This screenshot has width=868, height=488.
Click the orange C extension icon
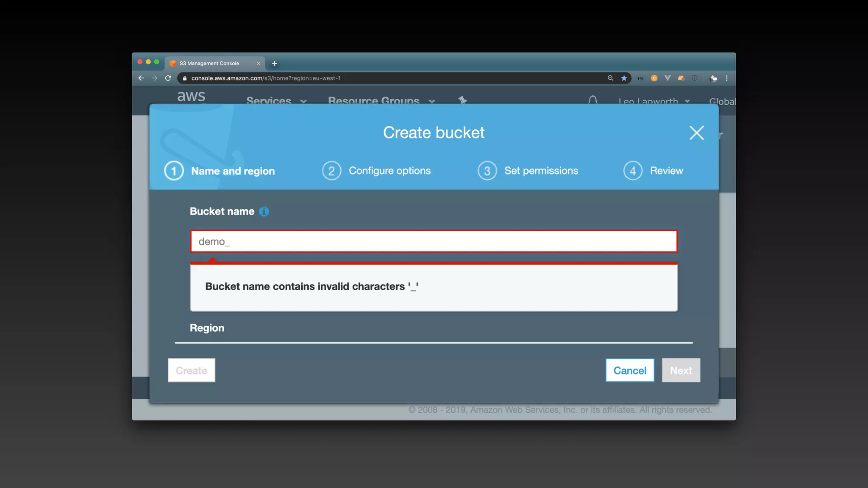click(x=654, y=78)
